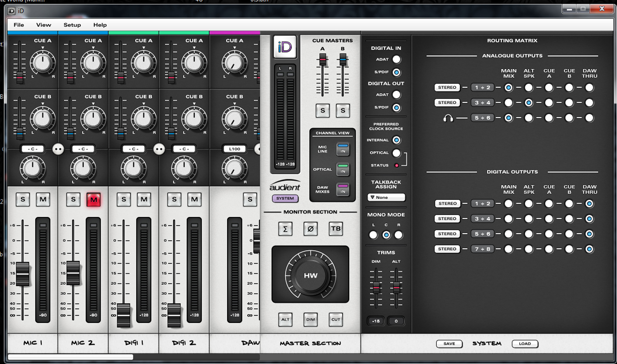Select S/PDIF for Digital Out
This screenshot has width=617, height=364.
tap(396, 108)
